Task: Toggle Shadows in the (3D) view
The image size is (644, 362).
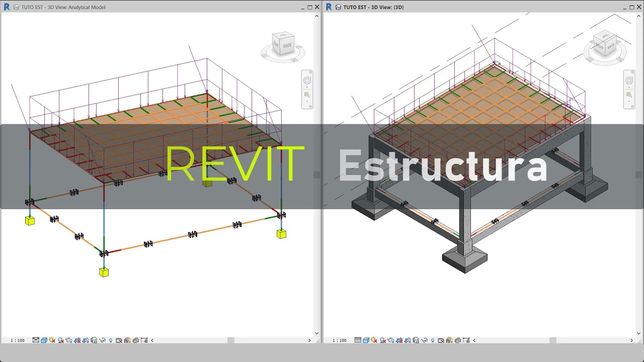Action: pyautogui.click(x=383, y=340)
